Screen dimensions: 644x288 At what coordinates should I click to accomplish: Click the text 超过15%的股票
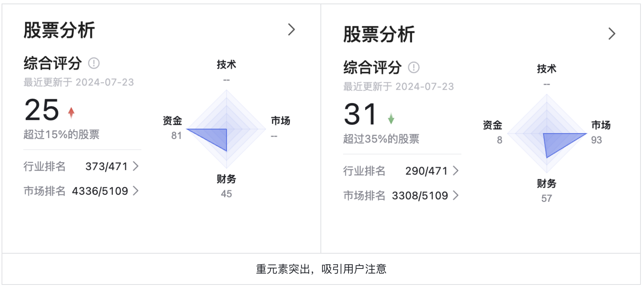[x=62, y=134]
